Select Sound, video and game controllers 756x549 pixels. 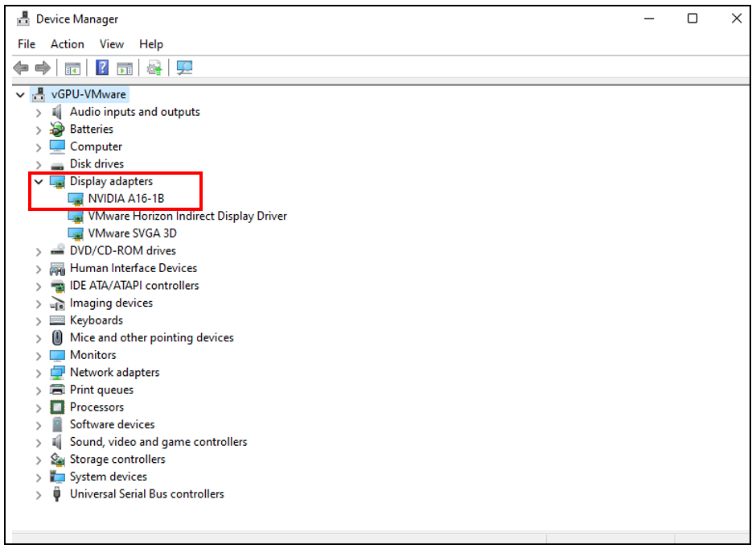point(158,442)
